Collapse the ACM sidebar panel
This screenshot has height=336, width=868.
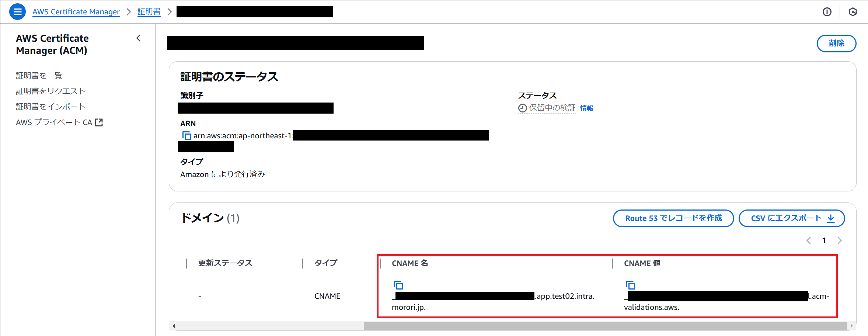[139, 38]
